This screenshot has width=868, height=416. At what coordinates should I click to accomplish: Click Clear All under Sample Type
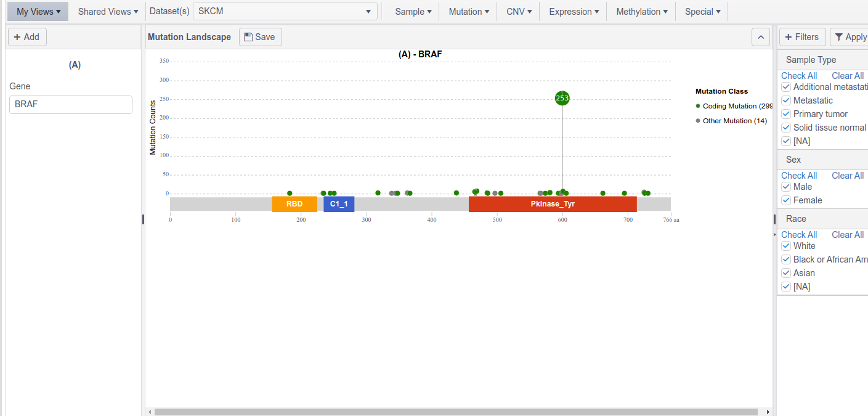(847, 76)
